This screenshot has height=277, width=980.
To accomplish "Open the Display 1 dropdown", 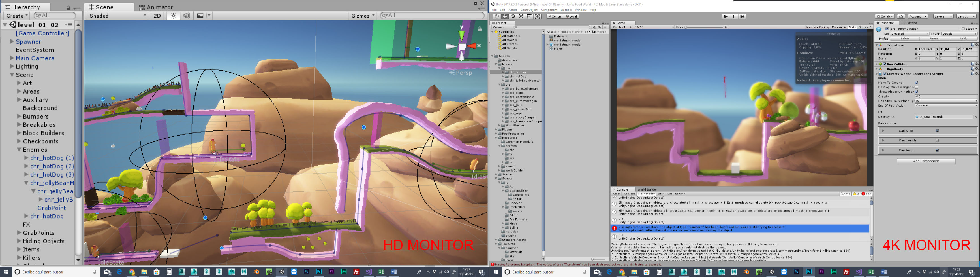I will (x=622, y=27).
